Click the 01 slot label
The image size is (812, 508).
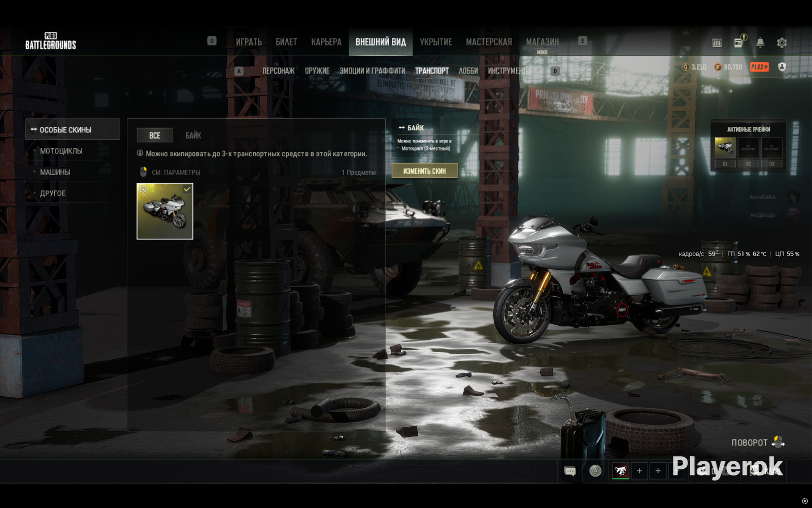pos(725,164)
